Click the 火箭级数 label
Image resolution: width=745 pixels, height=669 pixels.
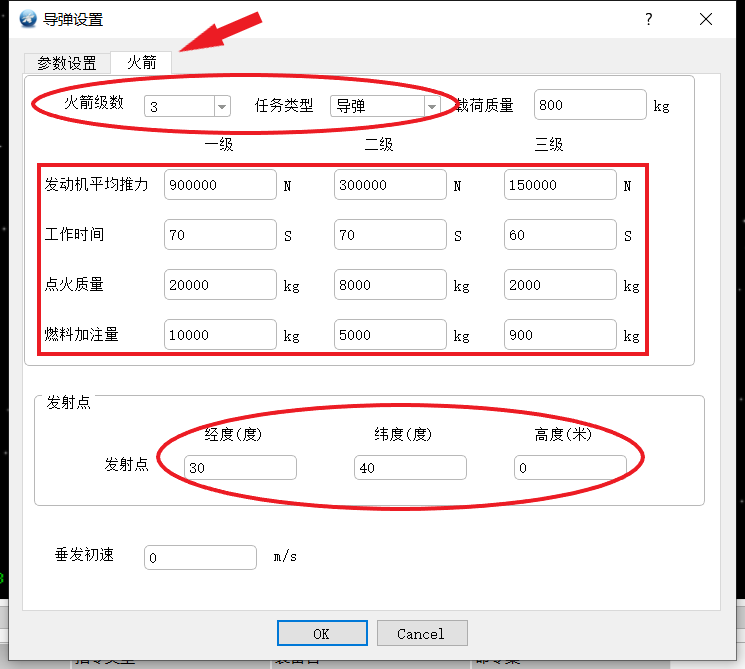click(94, 102)
